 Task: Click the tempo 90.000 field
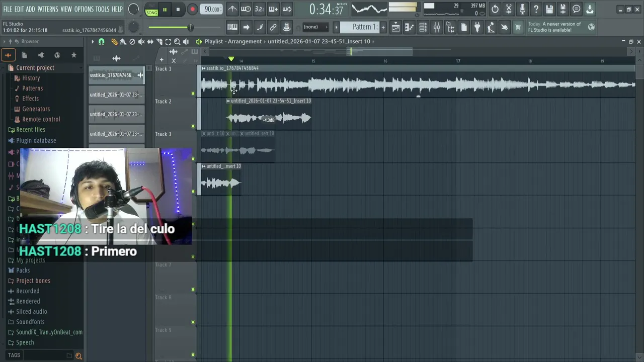click(x=212, y=10)
